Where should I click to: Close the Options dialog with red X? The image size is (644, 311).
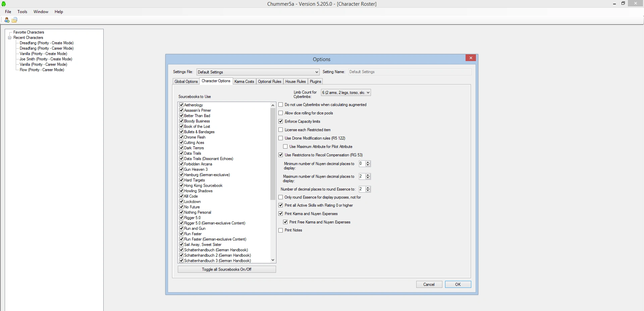pos(471,58)
